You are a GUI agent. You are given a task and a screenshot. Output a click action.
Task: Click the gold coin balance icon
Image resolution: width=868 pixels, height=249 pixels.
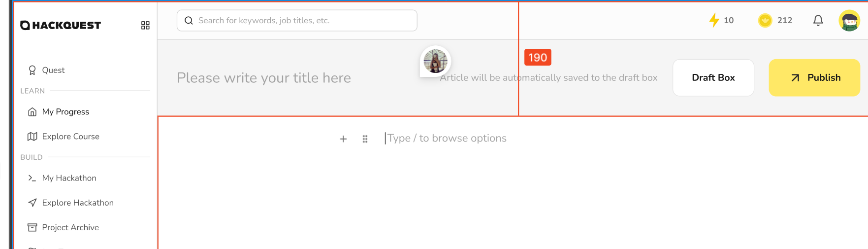pos(765,20)
